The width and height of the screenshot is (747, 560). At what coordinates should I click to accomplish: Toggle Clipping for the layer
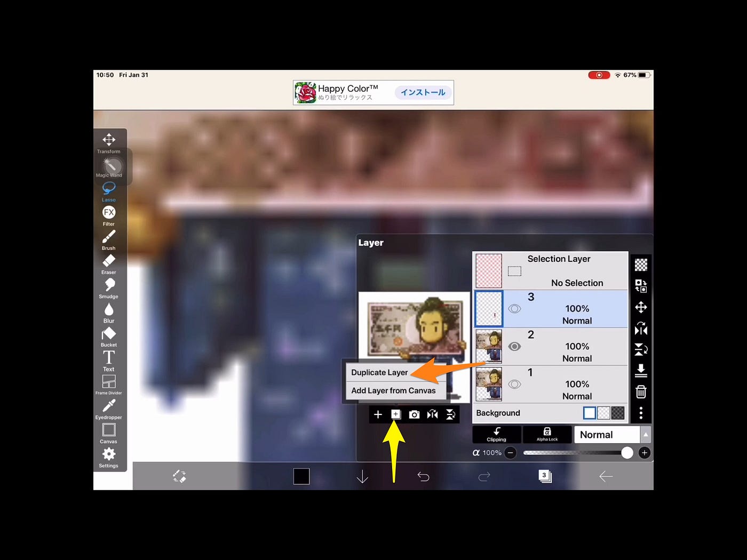497,435
